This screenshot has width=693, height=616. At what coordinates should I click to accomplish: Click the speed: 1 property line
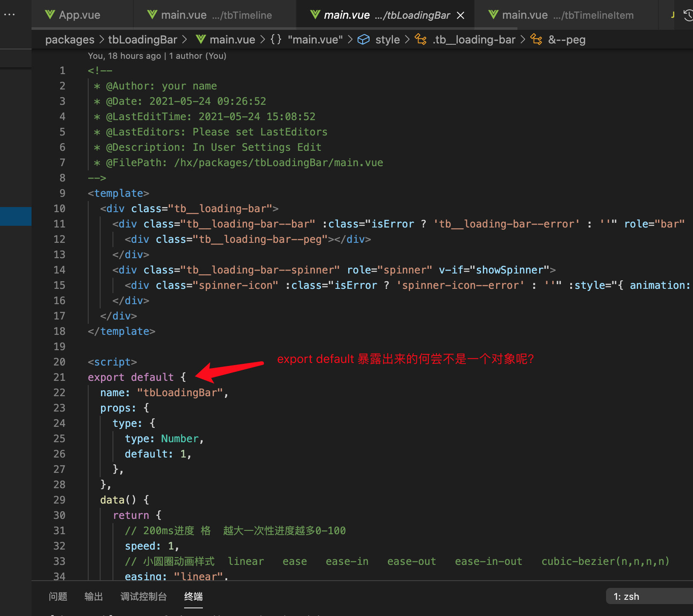[152, 546]
